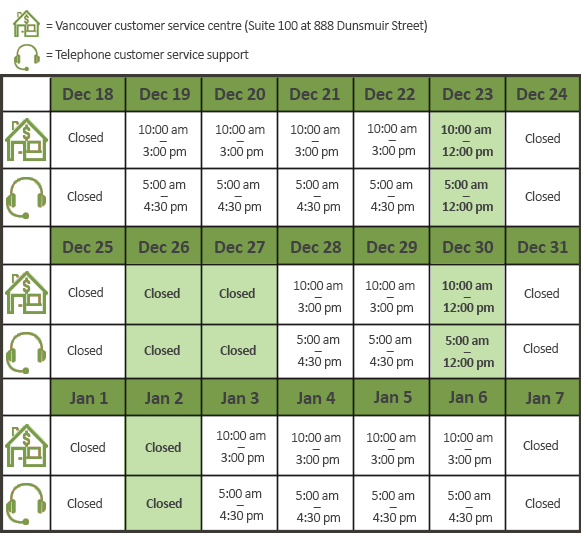Select the Dec 23 column header
The image size is (581, 533).
(x=467, y=95)
